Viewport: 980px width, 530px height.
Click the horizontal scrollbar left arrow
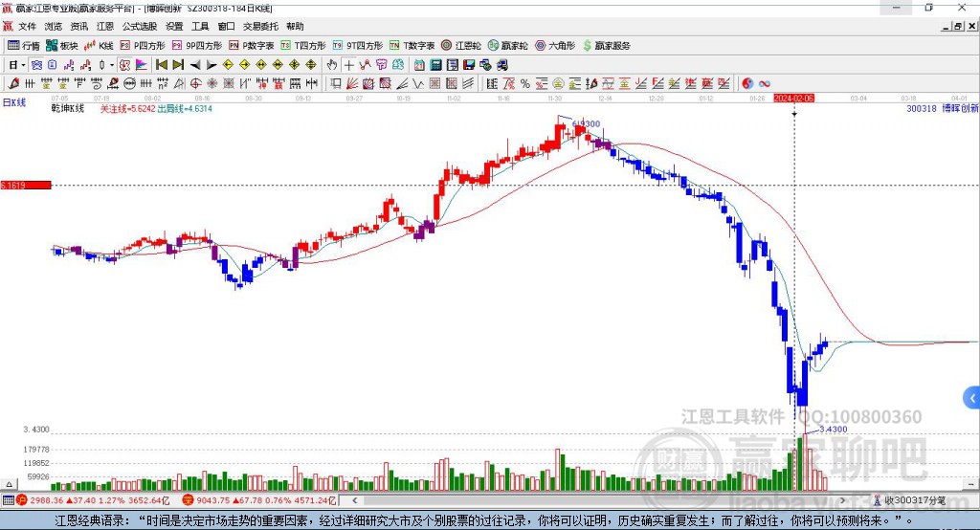[354, 500]
